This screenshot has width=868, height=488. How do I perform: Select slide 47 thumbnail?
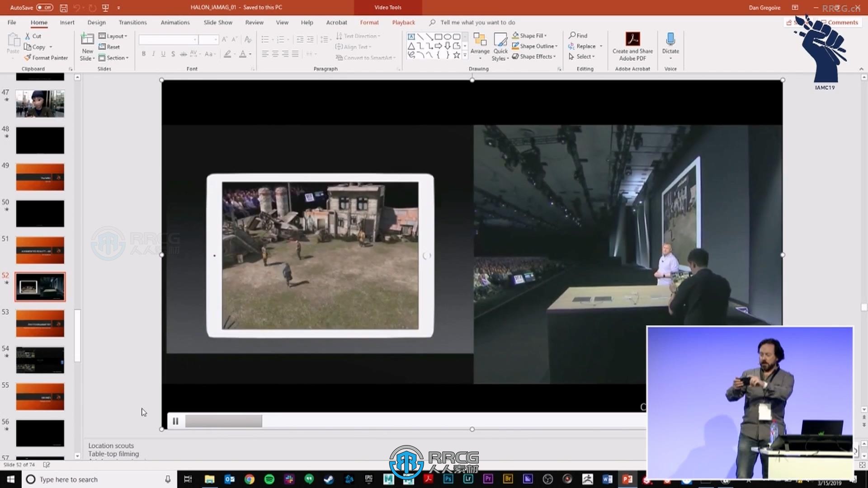tap(40, 103)
